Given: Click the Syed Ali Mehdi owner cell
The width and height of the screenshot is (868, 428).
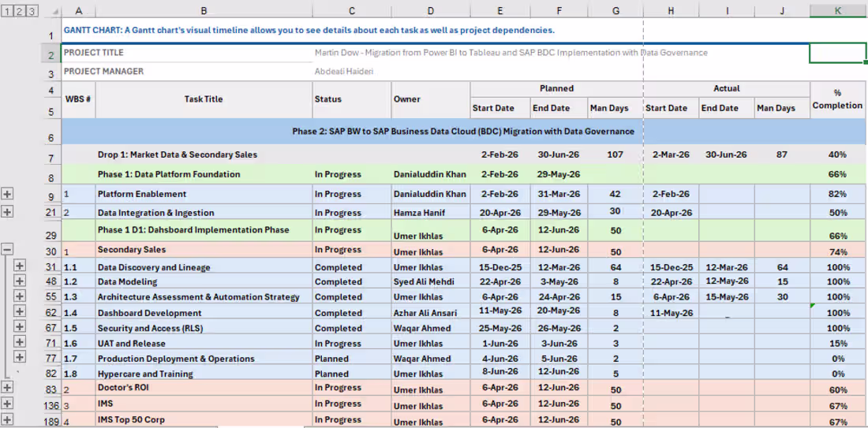Looking at the screenshot, I should pyautogui.click(x=431, y=282).
